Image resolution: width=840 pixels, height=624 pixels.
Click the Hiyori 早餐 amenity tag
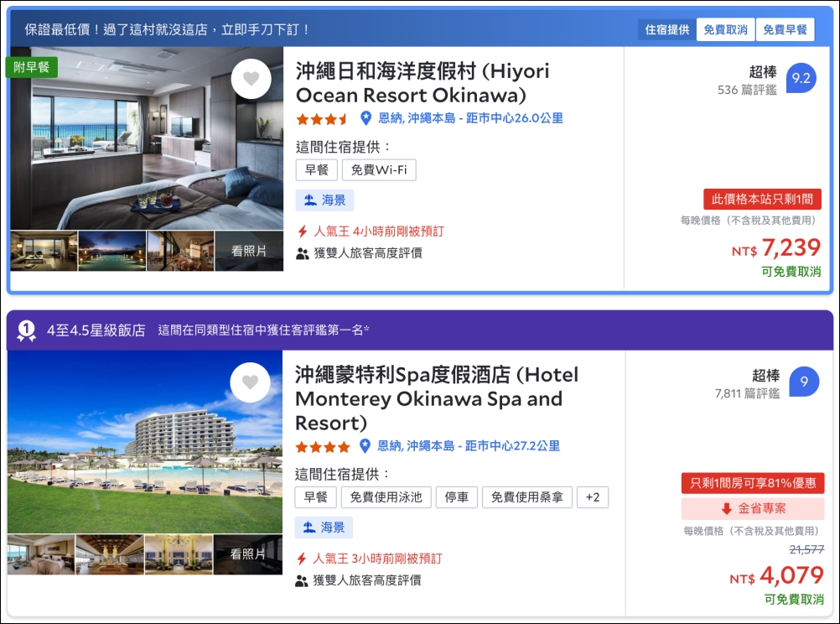(317, 170)
